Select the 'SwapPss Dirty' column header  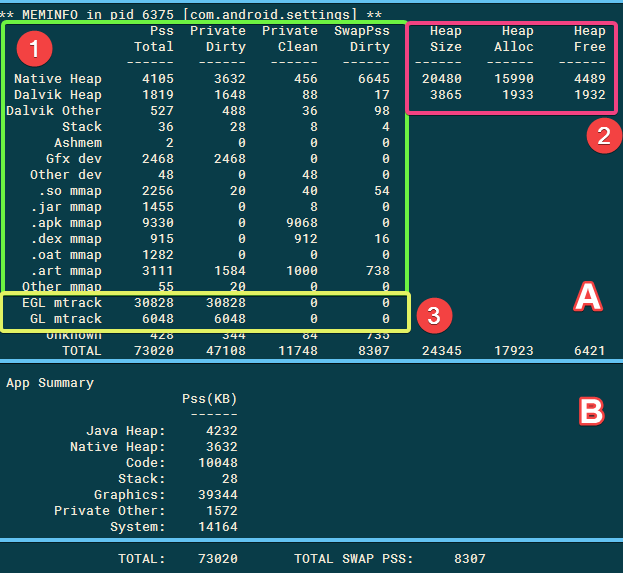click(362, 39)
